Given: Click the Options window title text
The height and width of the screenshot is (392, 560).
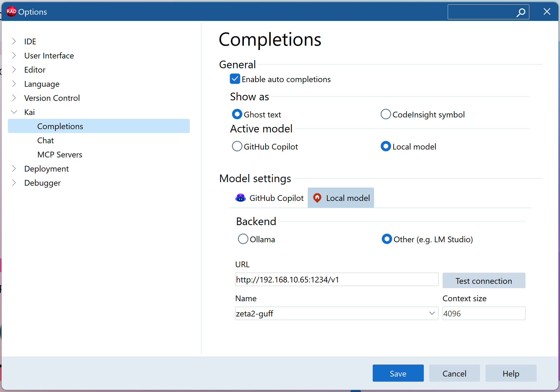Looking at the screenshot, I should coord(33,12).
